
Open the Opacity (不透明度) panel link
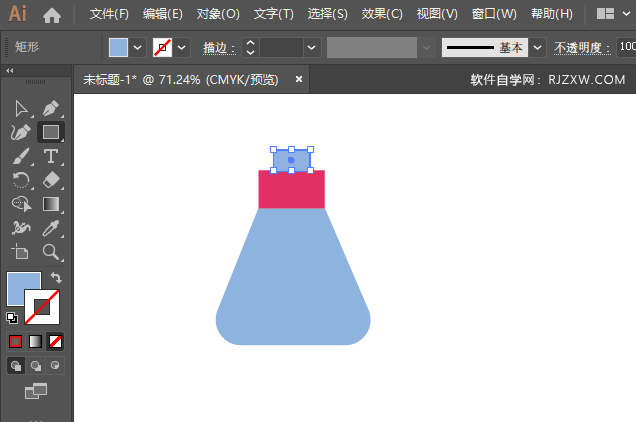(582, 48)
